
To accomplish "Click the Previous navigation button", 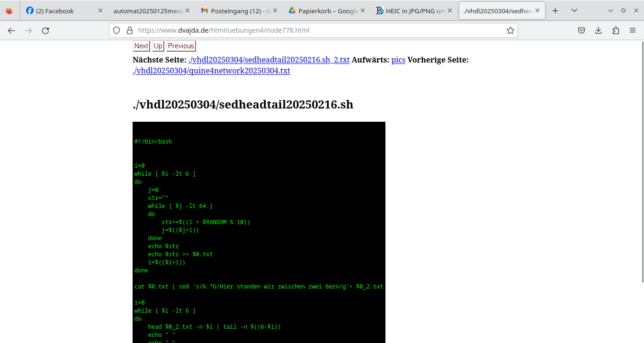I will pos(181,46).
